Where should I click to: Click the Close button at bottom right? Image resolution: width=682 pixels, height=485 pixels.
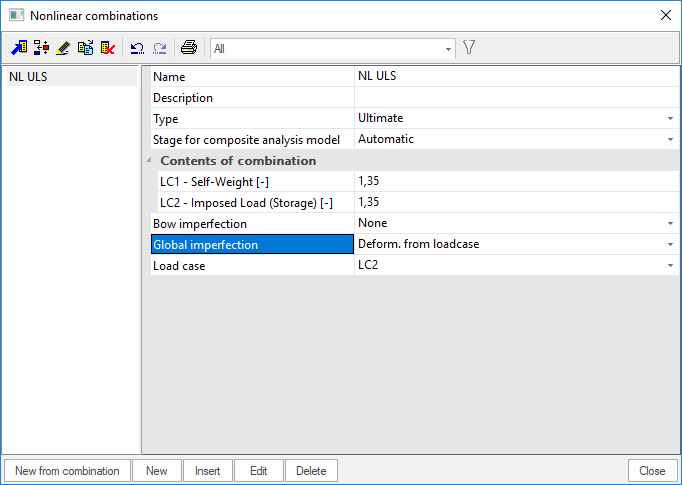(x=652, y=471)
